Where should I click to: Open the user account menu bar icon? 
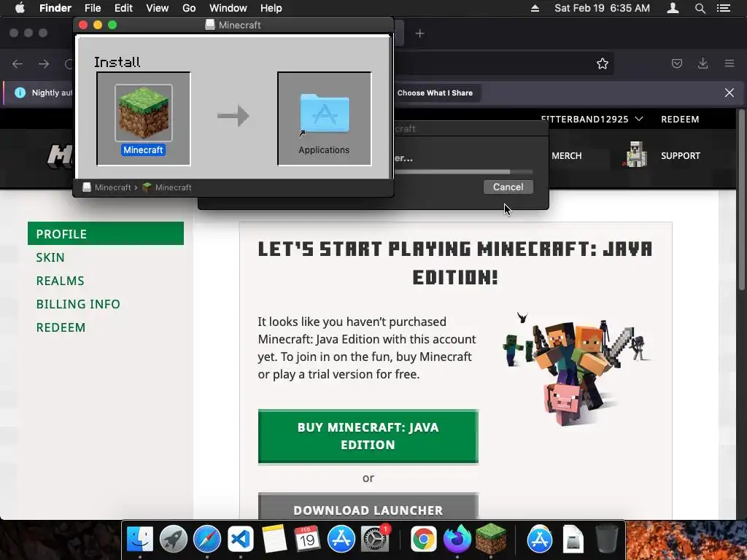pos(673,8)
